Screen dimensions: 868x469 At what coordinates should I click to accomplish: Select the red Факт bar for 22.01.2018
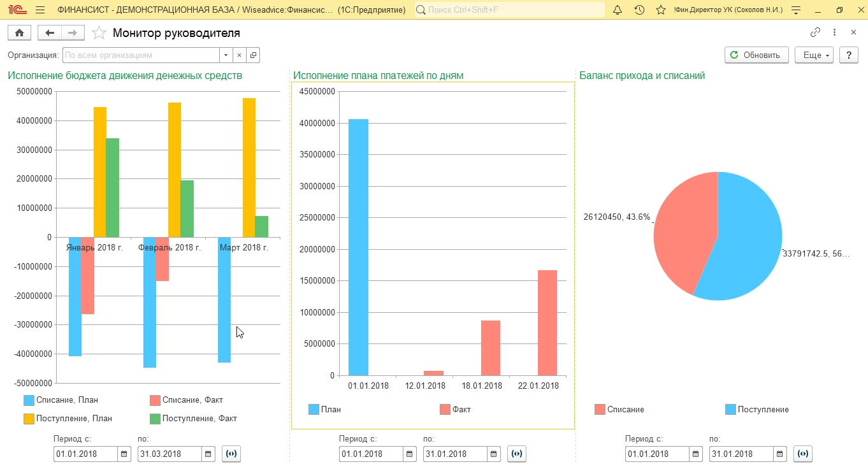point(547,323)
